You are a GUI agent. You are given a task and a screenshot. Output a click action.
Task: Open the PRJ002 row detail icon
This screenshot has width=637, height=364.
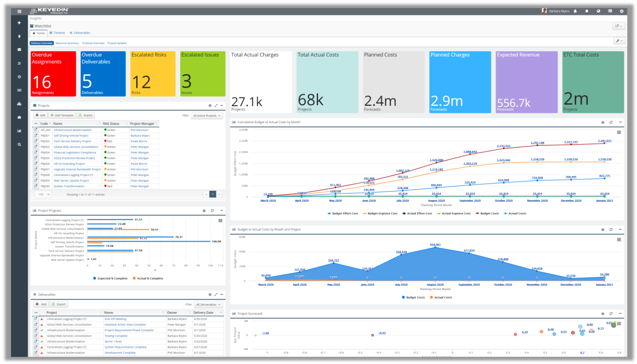pyautogui.click(x=36, y=141)
